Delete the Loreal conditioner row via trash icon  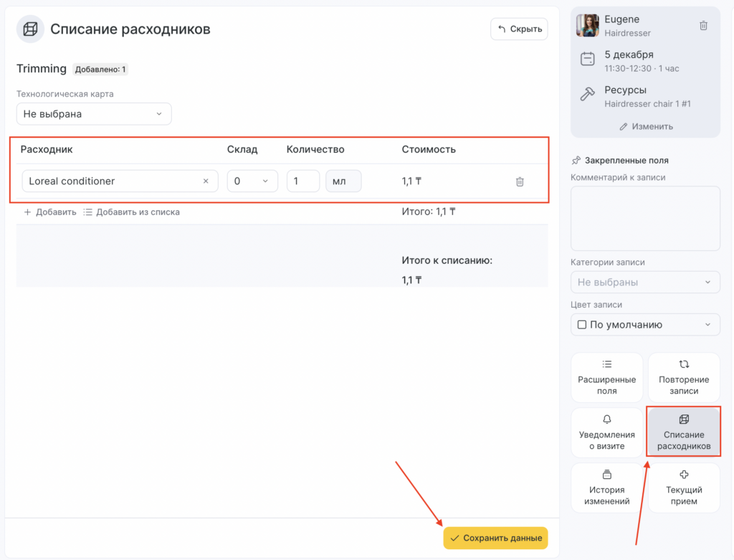tap(520, 182)
